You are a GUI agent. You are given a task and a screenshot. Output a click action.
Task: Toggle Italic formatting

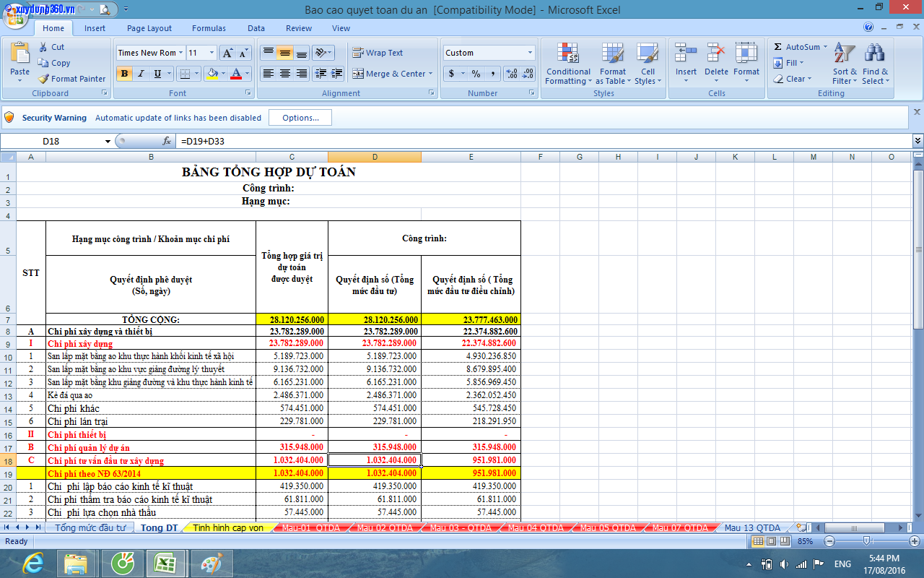tap(141, 74)
